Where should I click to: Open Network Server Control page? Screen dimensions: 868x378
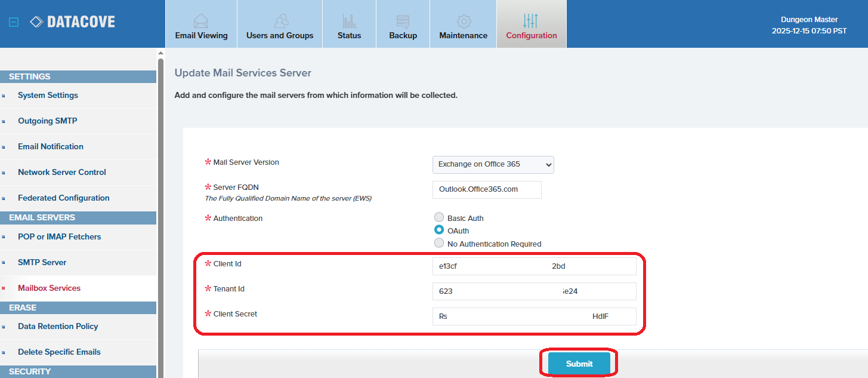point(62,172)
